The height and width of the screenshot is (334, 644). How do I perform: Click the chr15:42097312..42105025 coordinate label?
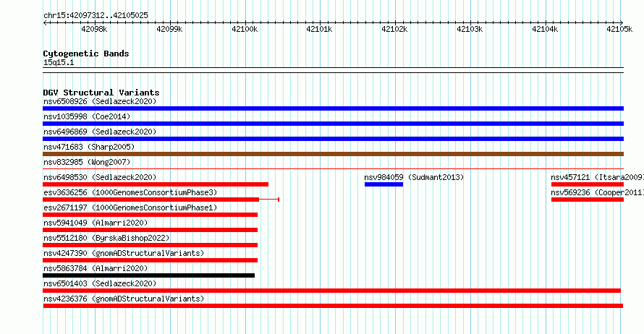[96, 16]
